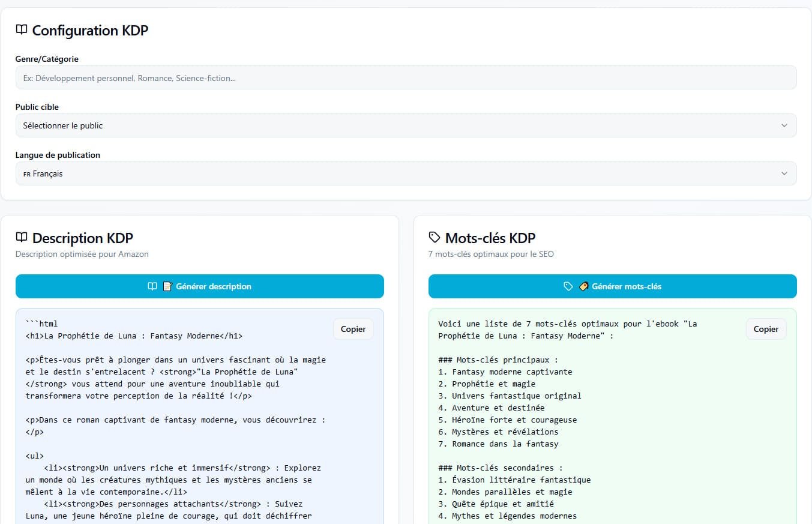Image resolution: width=812 pixels, height=524 pixels.
Task: Click keyword '2. Mondes parallèles et magie'
Action: coord(505,492)
